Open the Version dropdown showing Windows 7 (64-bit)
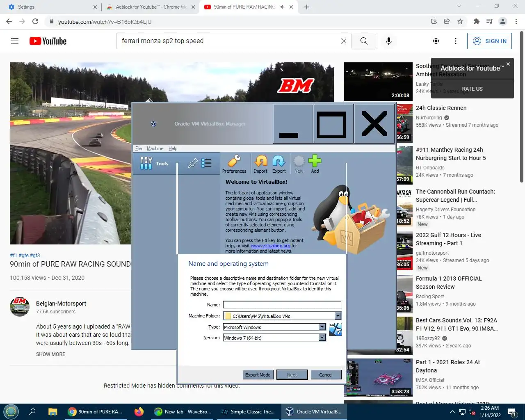The image size is (525, 420). [322, 338]
